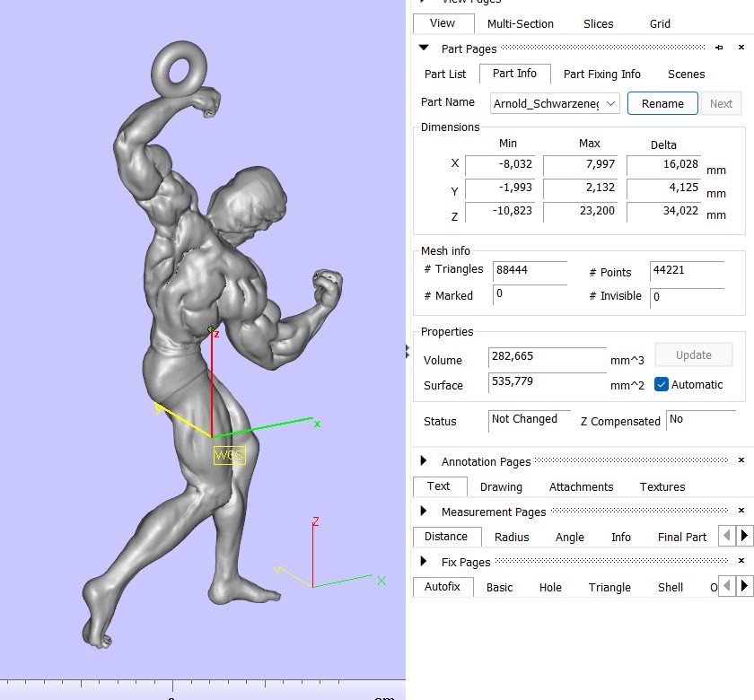The image size is (754, 700).
Task: Open the Hole fix tab
Action: [x=550, y=588]
